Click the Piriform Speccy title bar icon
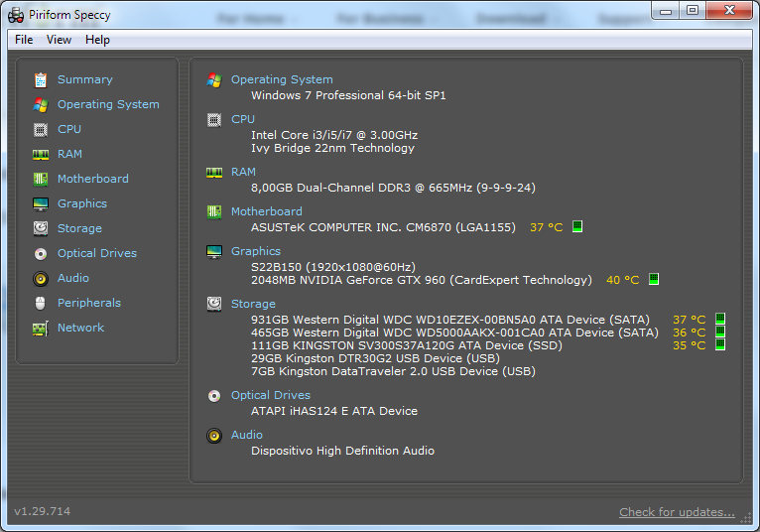The image size is (760, 532). pyautogui.click(x=16, y=15)
